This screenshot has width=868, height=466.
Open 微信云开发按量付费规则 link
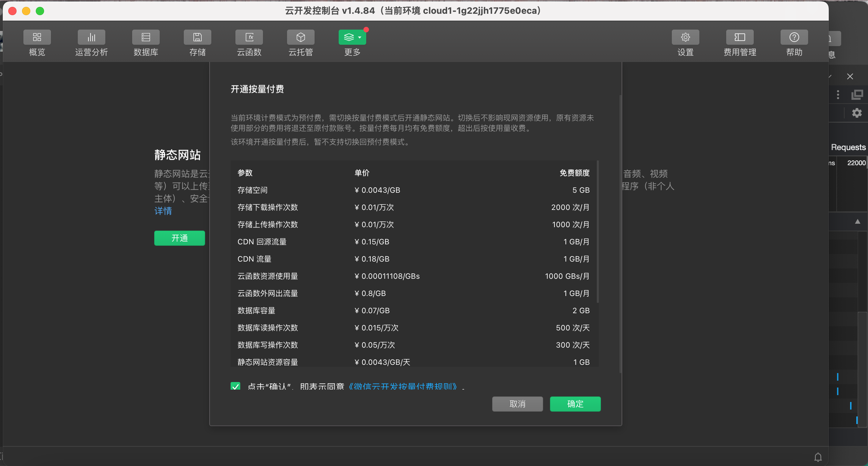(403, 386)
